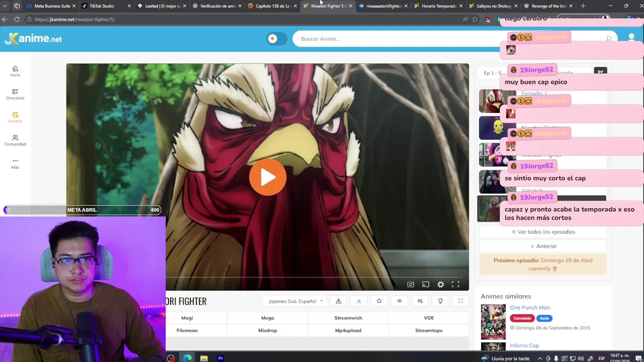The width and height of the screenshot is (644, 362).
Task: Bookmark the page with the star in address bar
Action: (475, 19)
